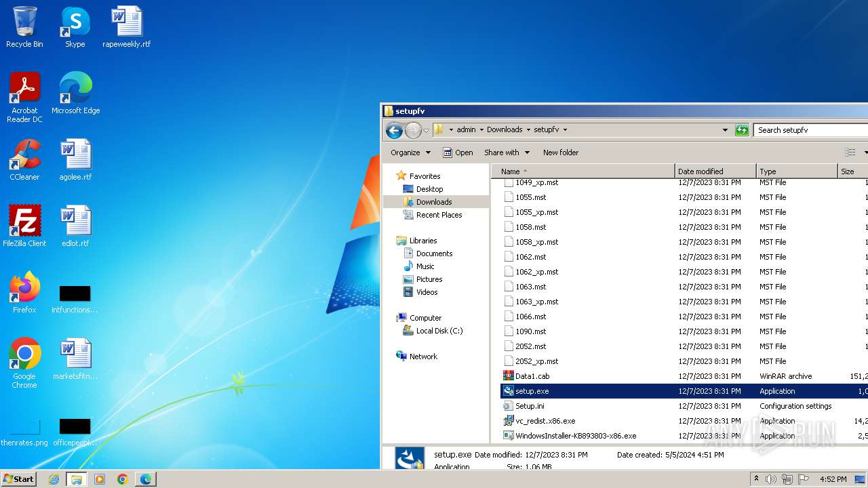Click admin segment in address path
868x488 pixels.
pyautogui.click(x=466, y=130)
